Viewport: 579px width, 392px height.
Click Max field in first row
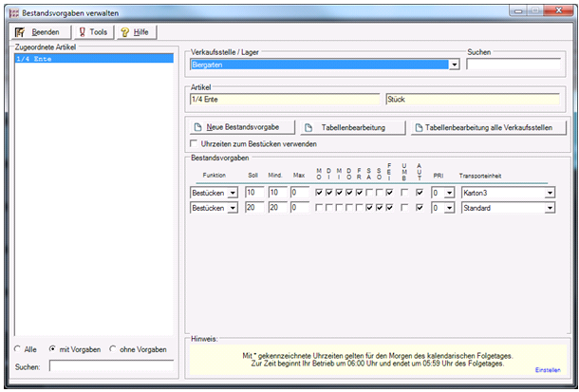point(300,193)
